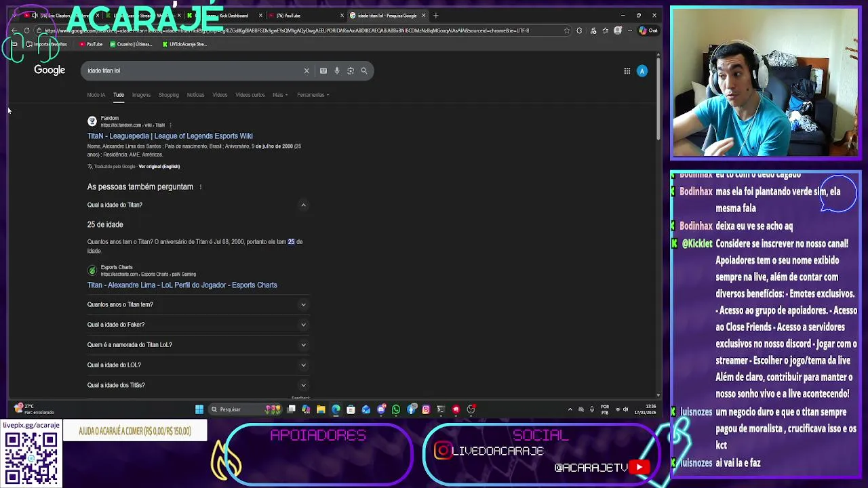Start voice search with microphone icon
The width and height of the screenshot is (868, 488).
point(337,70)
